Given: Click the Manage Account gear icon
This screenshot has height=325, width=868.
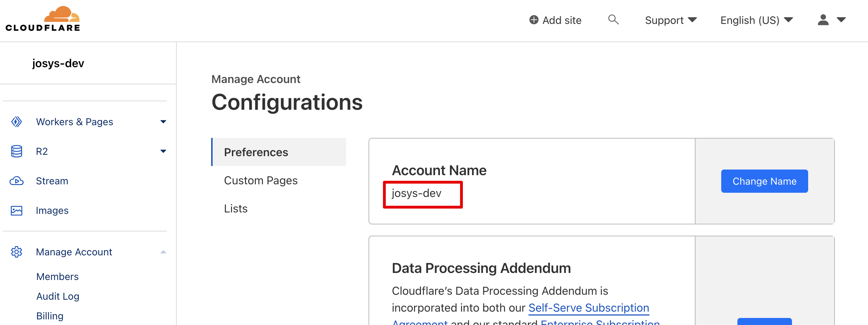Looking at the screenshot, I should [x=17, y=252].
